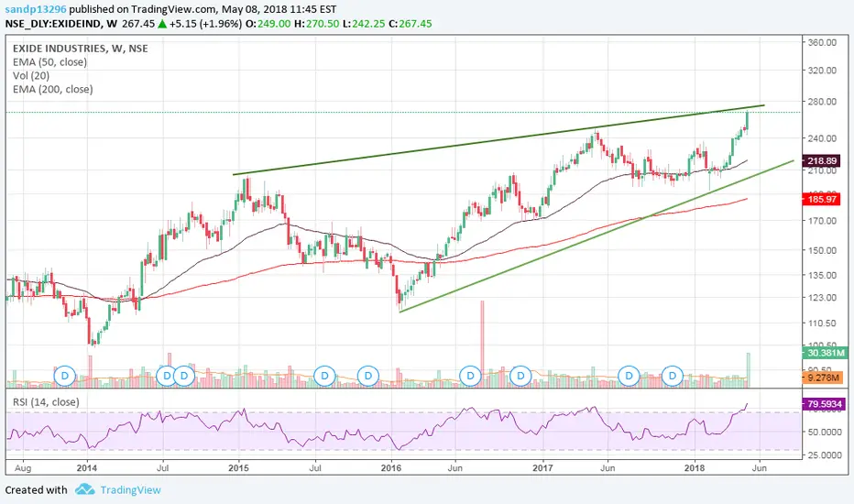Select the D marker just before the 2017 label
The image size is (854, 504).
coord(520,376)
